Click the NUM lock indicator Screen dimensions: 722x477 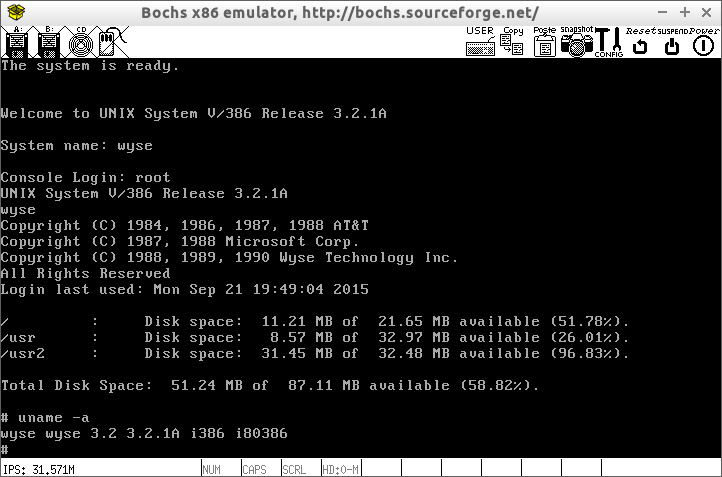211,469
